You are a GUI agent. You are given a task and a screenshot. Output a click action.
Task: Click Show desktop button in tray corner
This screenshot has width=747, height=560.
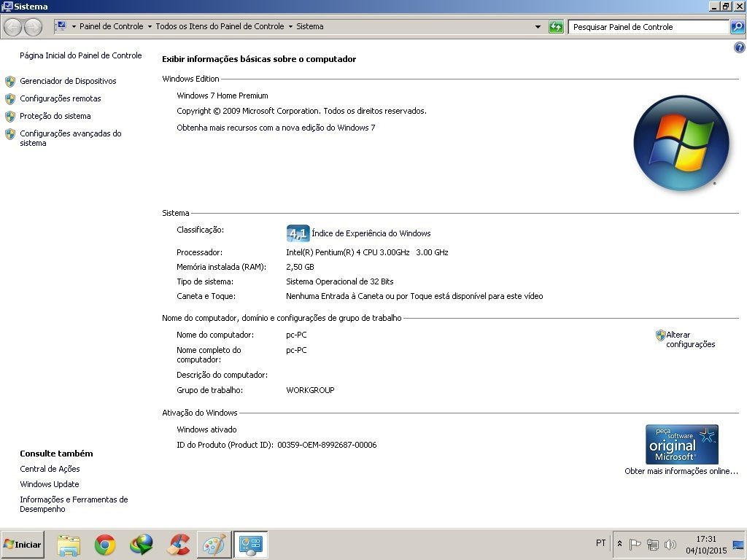(x=738, y=544)
